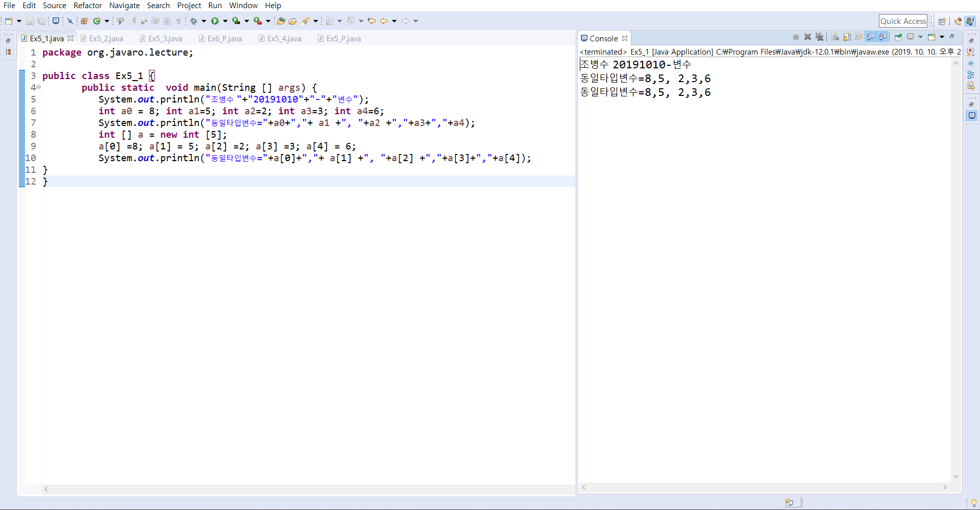The height and width of the screenshot is (510, 980).
Task: Click the Back navigation arrow
Action: [x=384, y=21]
